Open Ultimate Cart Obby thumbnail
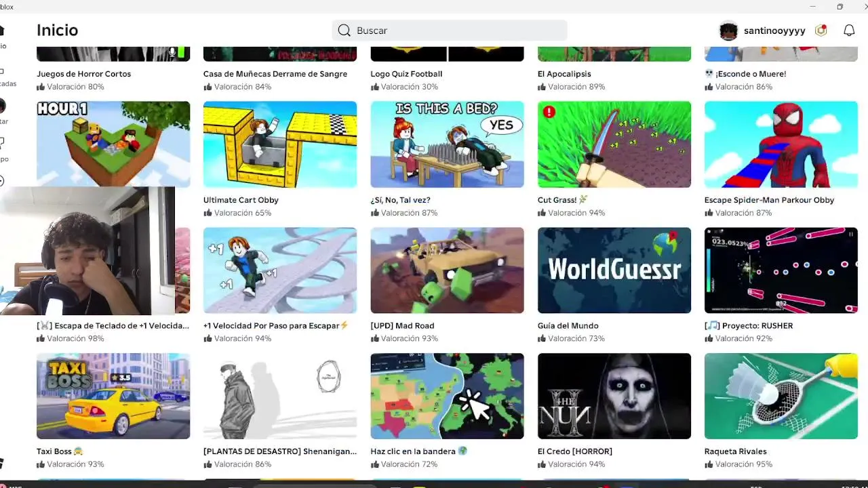868x488 pixels. tap(280, 144)
